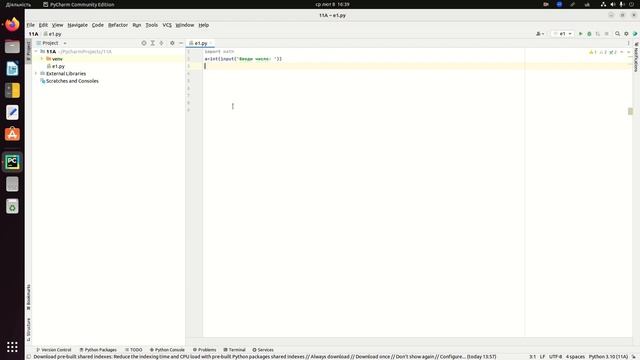The width and height of the screenshot is (640, 360).
Task: Open the Navigate menu
Action: (x=78, y=25)
